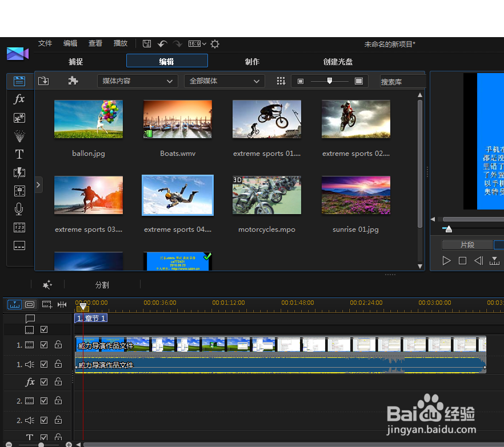Switch to timeline view mode icon
The height and width of the screenshot is (447, 504).
click(14, 304)
